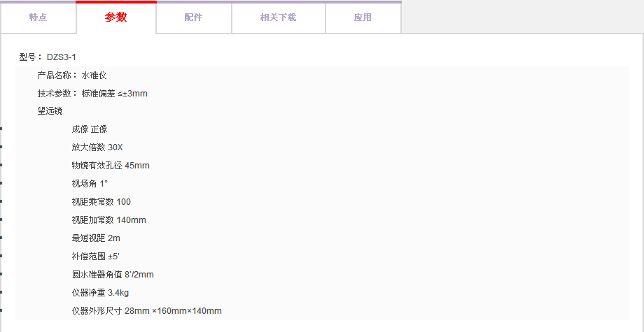644x332 pixels.
Task: Click the 圆水准器角值 8'/2mm entry
Action: (112, 275)
